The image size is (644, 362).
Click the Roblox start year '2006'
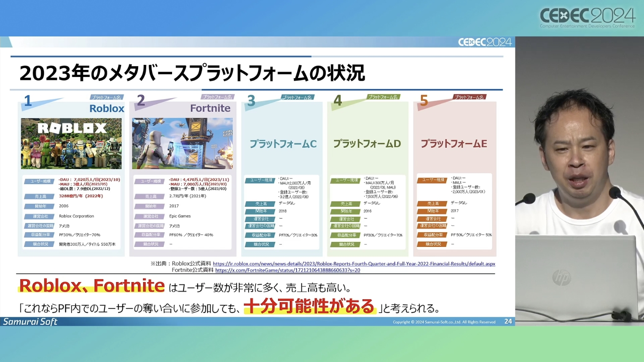click(x=64, y=206)
